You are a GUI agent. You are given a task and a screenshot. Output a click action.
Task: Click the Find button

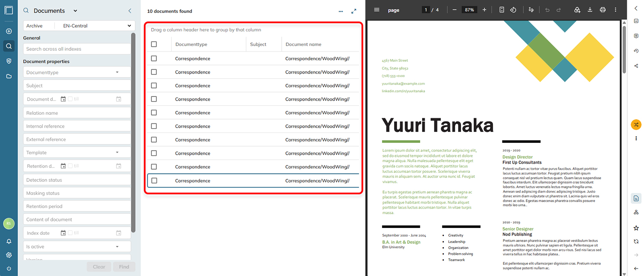pyautogui.click(x=124, y=267)
